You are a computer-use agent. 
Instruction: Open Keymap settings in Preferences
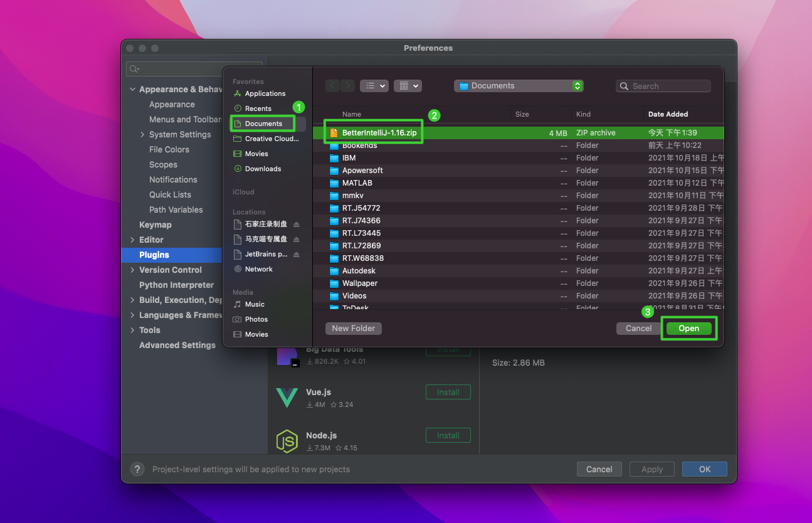click(x=155, y=225)
